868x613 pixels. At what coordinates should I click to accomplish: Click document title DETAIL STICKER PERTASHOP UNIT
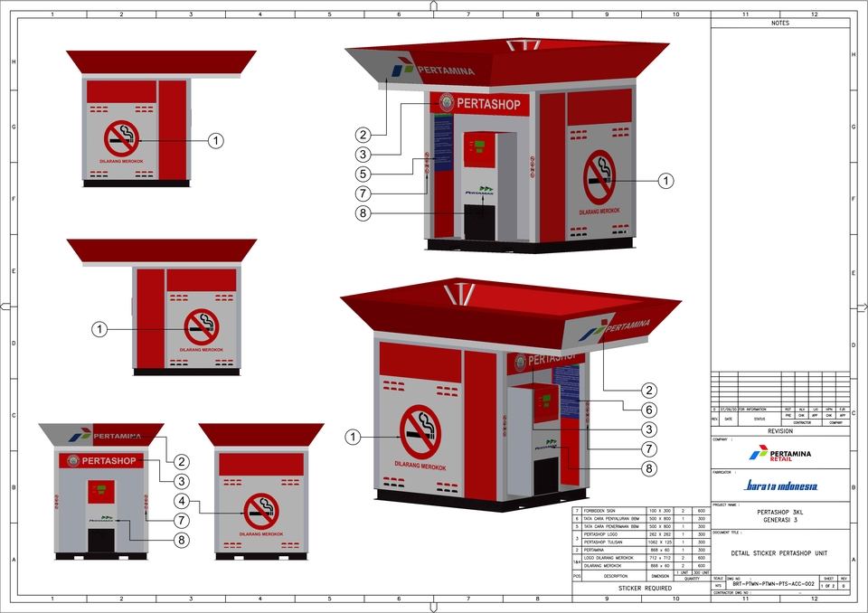(x=779, y=552)
